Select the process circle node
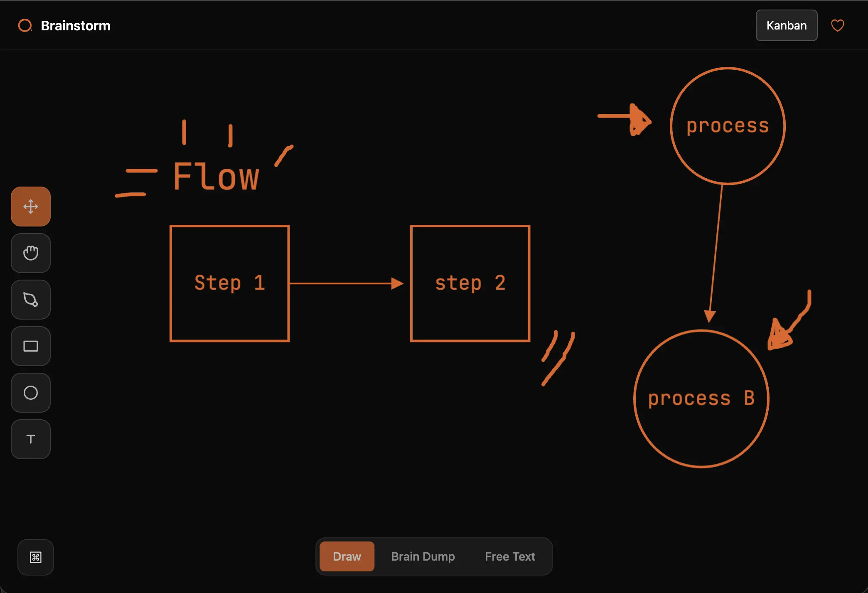This screenshot has width=868, height=593. coord(727,125)
